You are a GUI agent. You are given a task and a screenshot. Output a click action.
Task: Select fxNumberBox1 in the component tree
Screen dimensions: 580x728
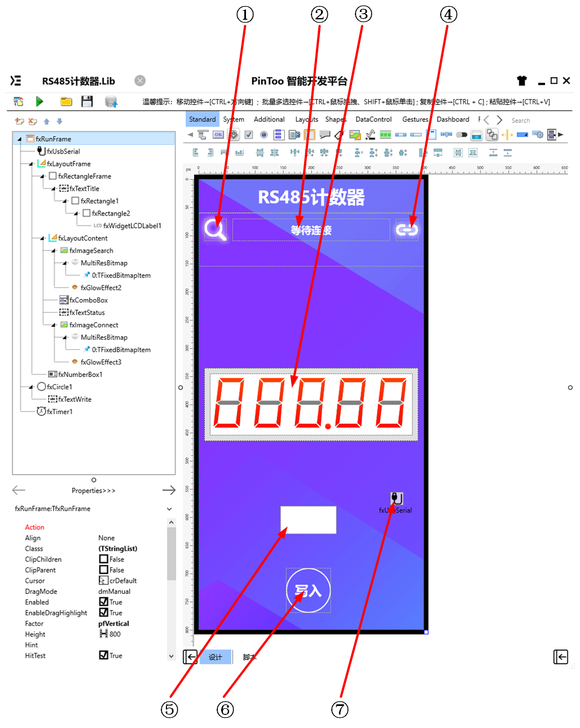point(75,375)
